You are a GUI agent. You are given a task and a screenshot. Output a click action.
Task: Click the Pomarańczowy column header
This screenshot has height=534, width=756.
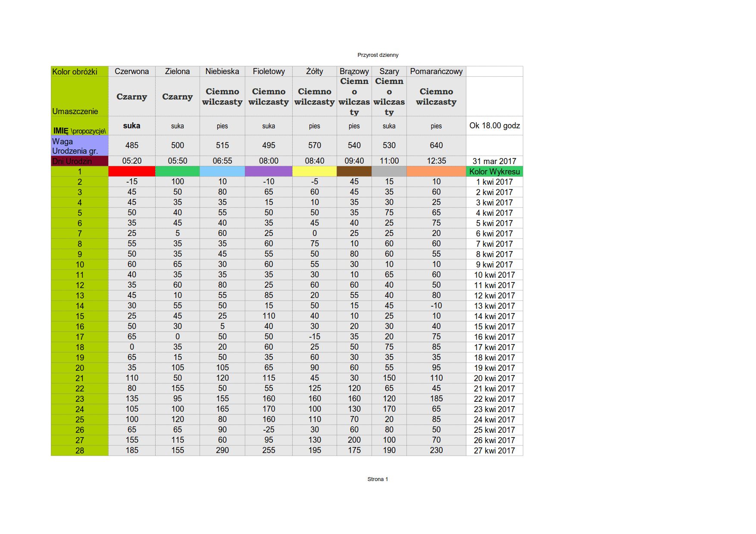436,71
